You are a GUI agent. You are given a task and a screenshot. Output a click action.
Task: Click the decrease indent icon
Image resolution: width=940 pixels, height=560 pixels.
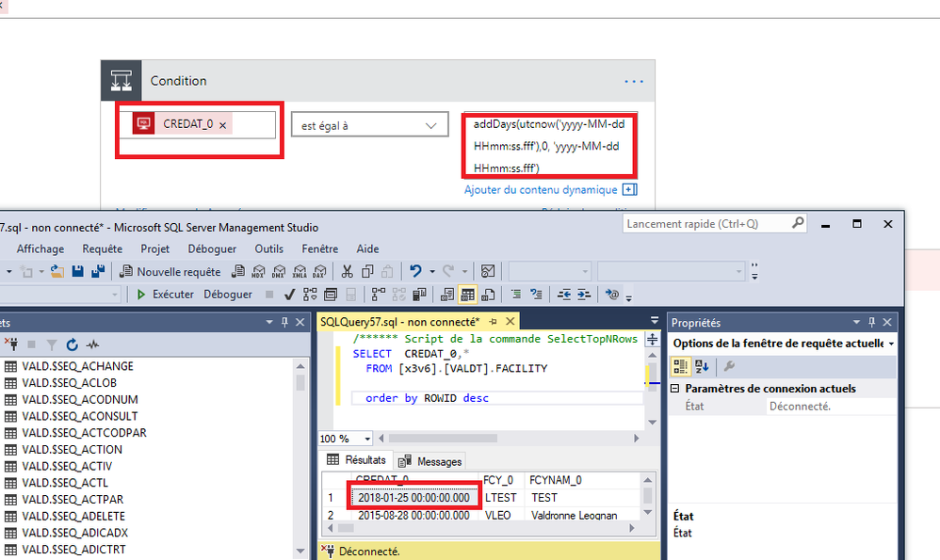563,294
